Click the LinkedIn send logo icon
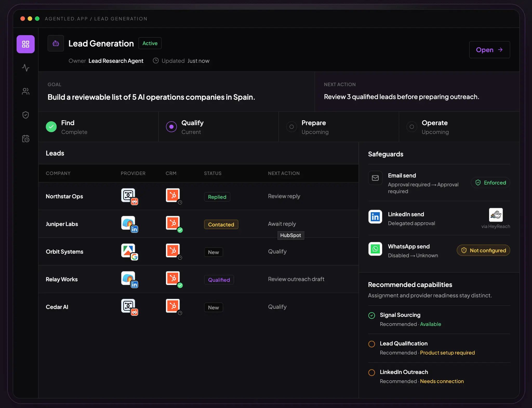The width and height of the screenshot is (532, 408). click(375, 217)
